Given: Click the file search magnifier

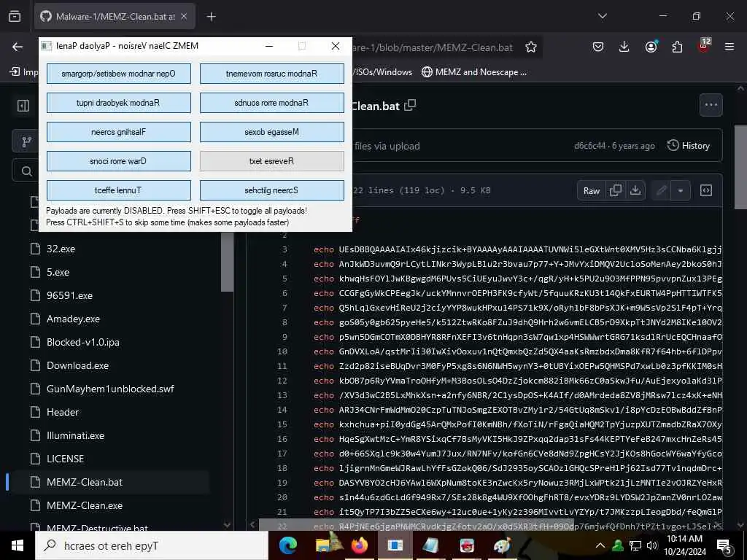Looking at the screenshot, I should pos(27,171).
